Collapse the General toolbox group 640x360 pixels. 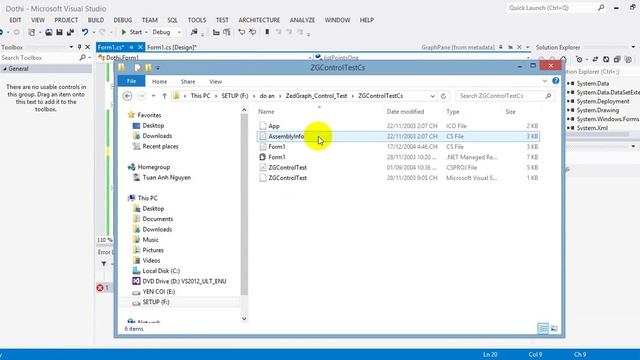coord(5,69)
